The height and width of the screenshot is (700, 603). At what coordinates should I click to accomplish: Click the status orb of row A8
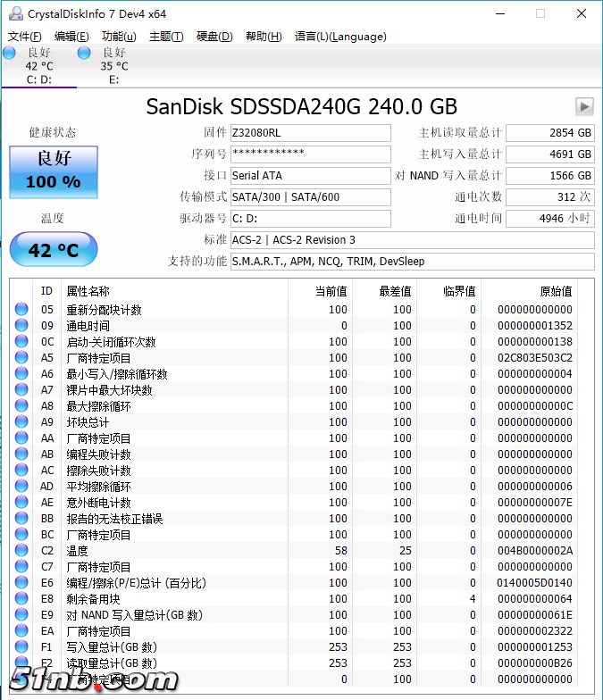click(21, 405)
